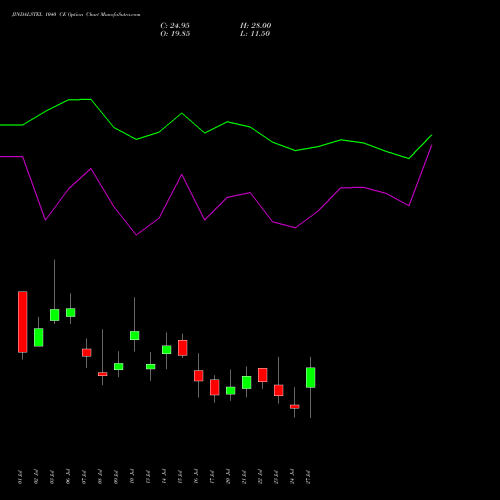Click the green candle for 09 Jul
Screen dimensions: 500x500
(119, 366)
